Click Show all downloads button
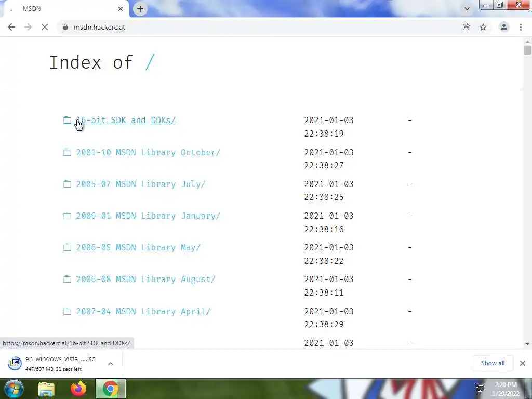Viewport: 532px width, 399px height. (493, 363)
